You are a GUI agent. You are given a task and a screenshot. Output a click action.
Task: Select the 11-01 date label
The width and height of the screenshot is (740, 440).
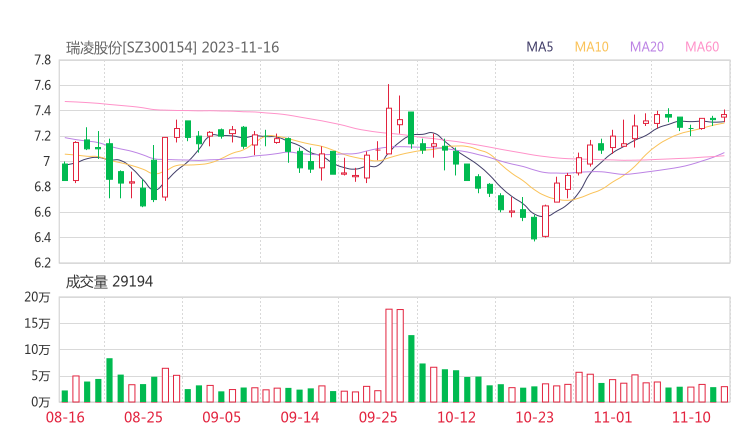click(x=613, y=417)
